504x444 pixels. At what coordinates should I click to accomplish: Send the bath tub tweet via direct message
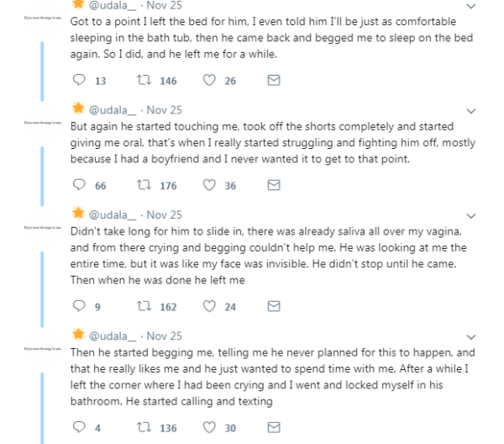[x=274, y=80]
